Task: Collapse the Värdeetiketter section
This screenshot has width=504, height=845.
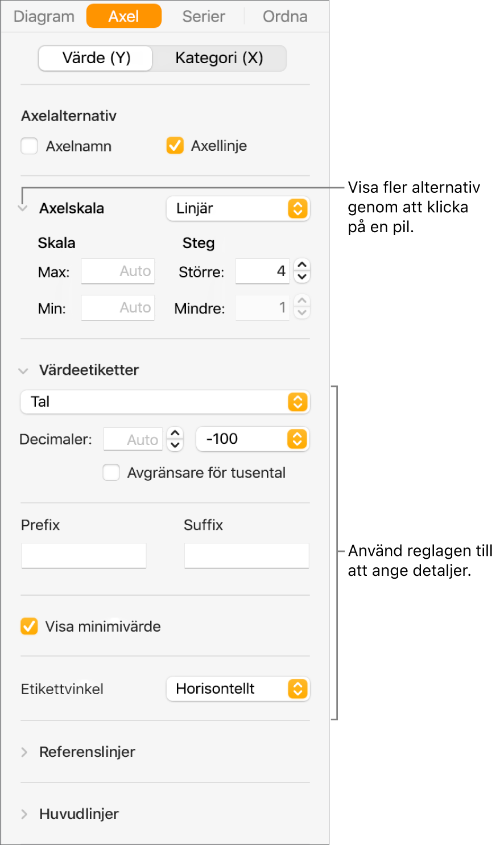Action: click(23, 371)
